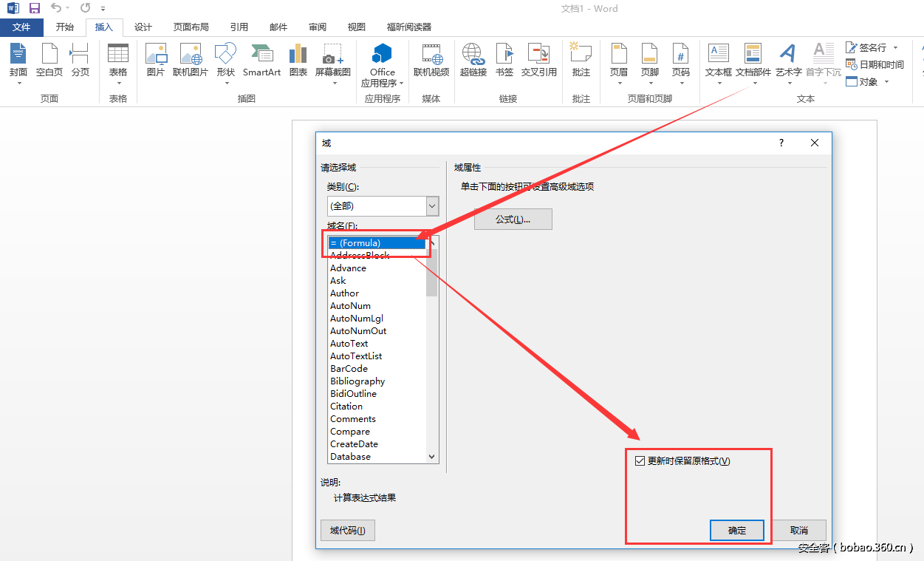Select the Author field name in list
This screenshot has height=561, width=924.
[345, 293]
